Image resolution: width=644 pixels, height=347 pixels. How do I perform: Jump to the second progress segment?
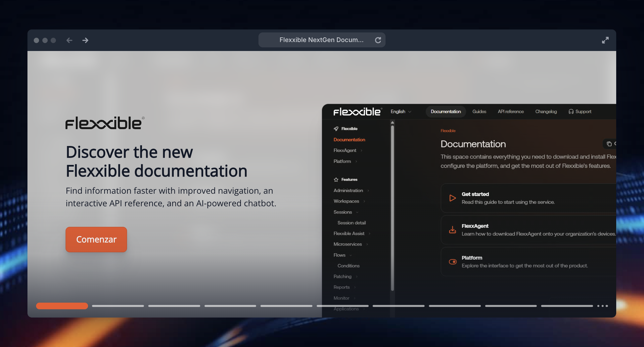[118, 306]
